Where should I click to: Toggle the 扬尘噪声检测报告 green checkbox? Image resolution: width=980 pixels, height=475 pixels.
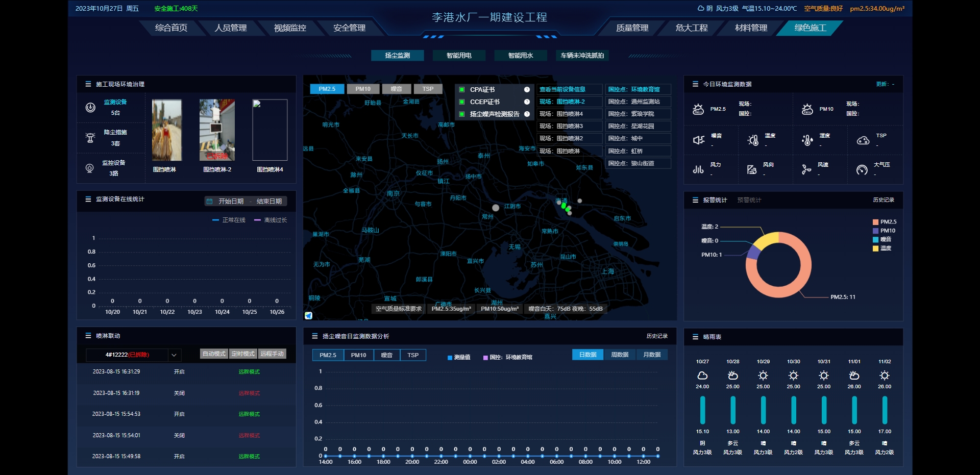461,114
